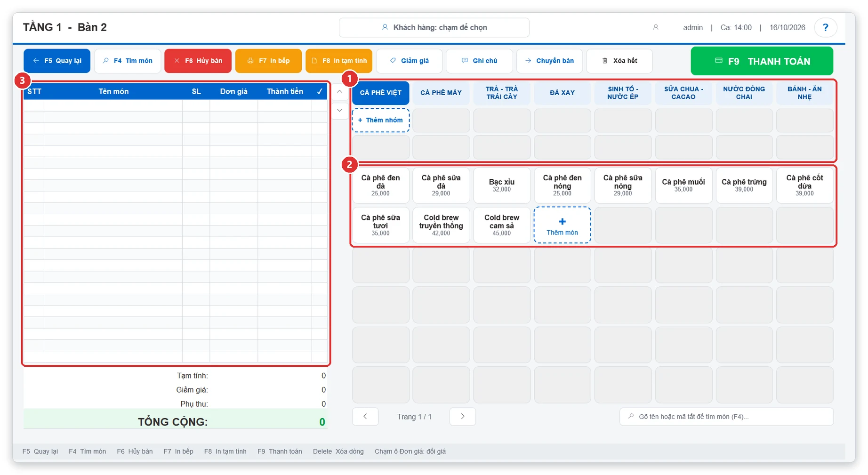Switch to SINH TỐ - NƯỚC ÉP category

(x=623, y=93)
